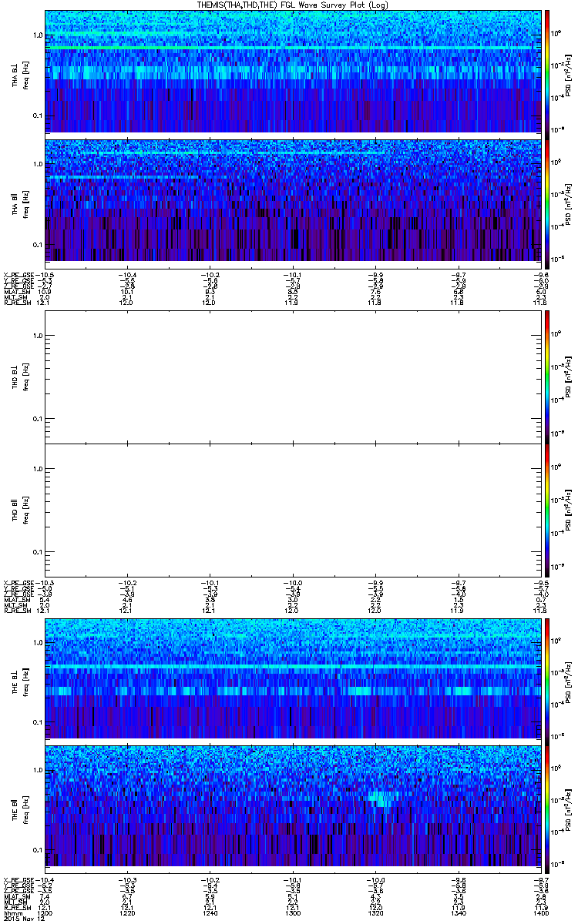The width and height of the screenshot is (578, 924).
Task: Click the bright horizontal line in THA B⊥ spectrogram
Action: click(x=292, y=48)
